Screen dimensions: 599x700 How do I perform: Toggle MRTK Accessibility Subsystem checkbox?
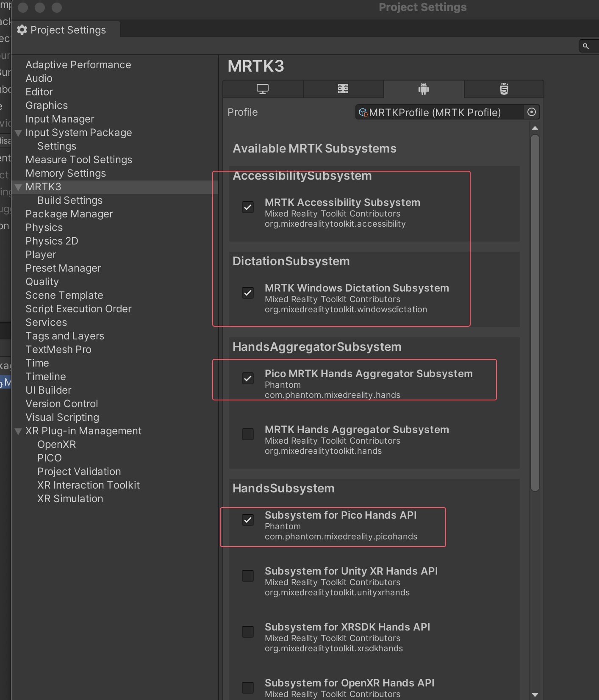point(248,207)
